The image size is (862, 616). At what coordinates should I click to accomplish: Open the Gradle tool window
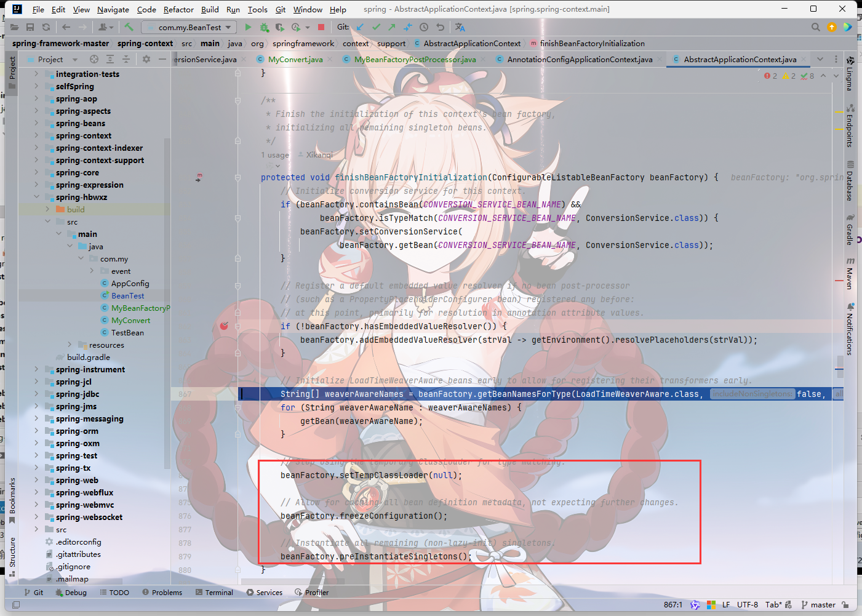coord(850,230)
